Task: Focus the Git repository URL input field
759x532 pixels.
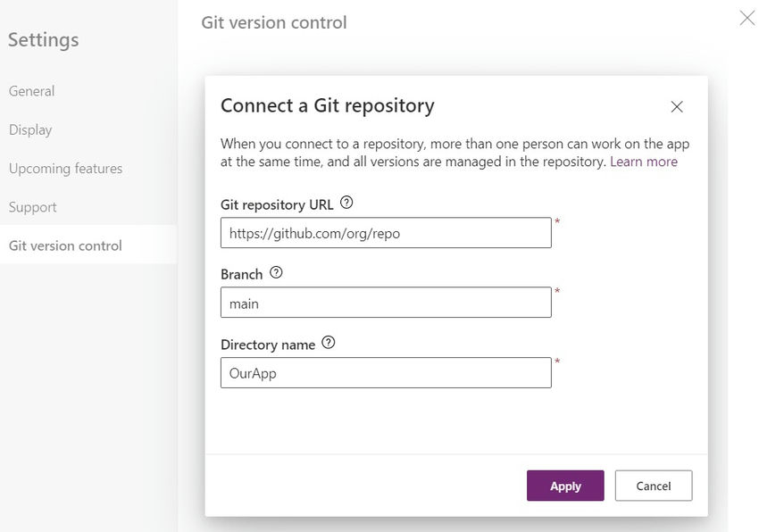Action: pyautogui.click(x=386, y=233)
